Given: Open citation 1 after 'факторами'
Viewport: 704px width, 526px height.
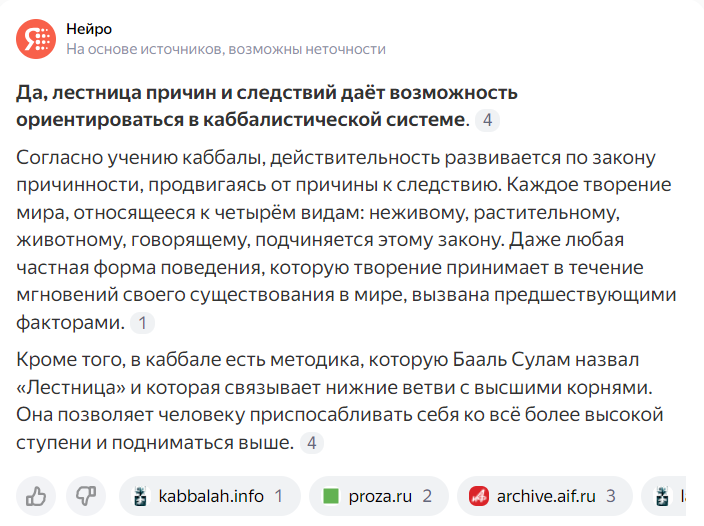Looking at the screenshot, I should point(142,323).
